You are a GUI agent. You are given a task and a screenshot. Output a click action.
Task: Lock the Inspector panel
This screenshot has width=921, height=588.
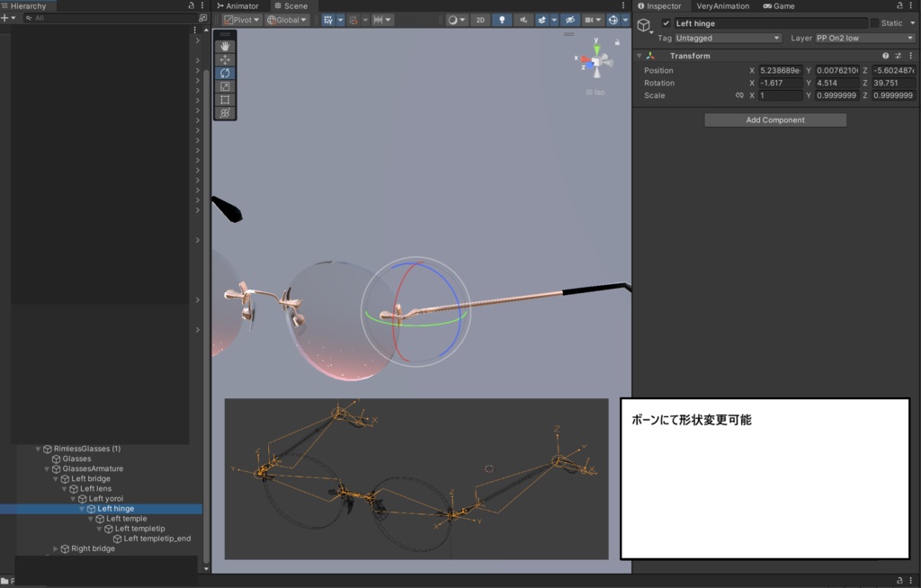[x=900, y=5]
